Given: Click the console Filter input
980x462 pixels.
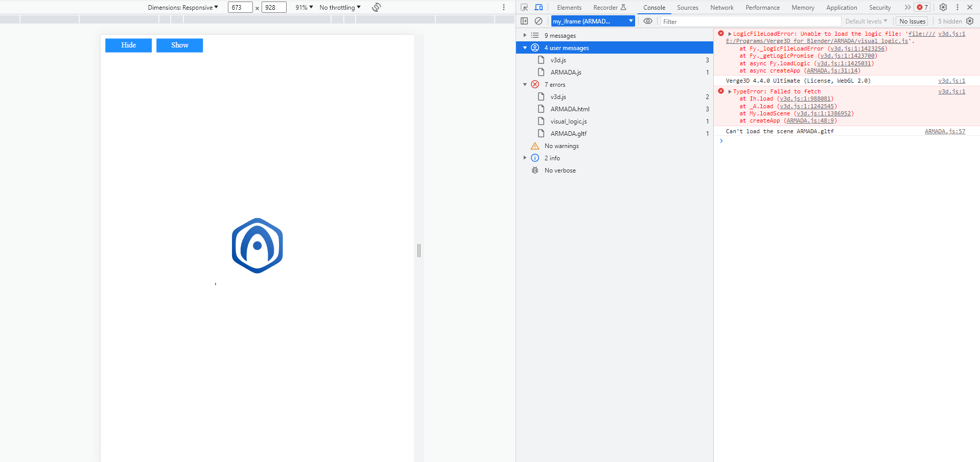Looking at the screenshot, I should point(751,21).
